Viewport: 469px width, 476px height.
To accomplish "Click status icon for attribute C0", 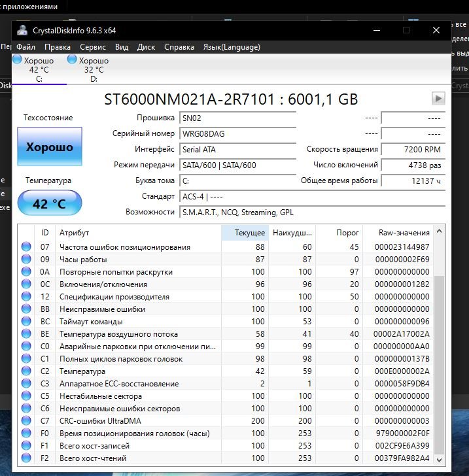I will click(26, 346).
